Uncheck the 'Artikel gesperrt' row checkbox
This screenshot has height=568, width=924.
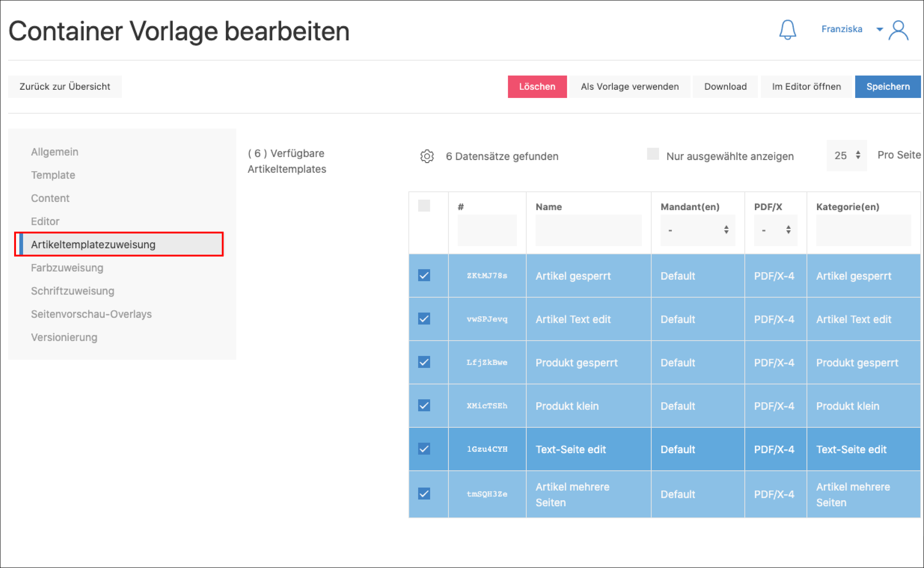424,275
